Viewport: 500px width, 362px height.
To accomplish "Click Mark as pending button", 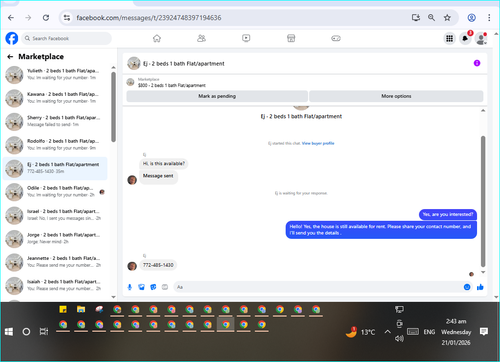I will click(217, 96).
